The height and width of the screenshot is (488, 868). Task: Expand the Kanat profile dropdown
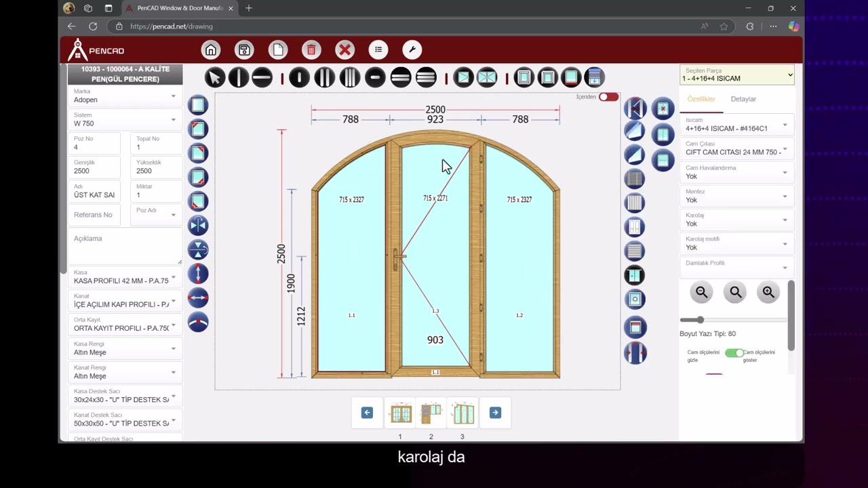125,301
